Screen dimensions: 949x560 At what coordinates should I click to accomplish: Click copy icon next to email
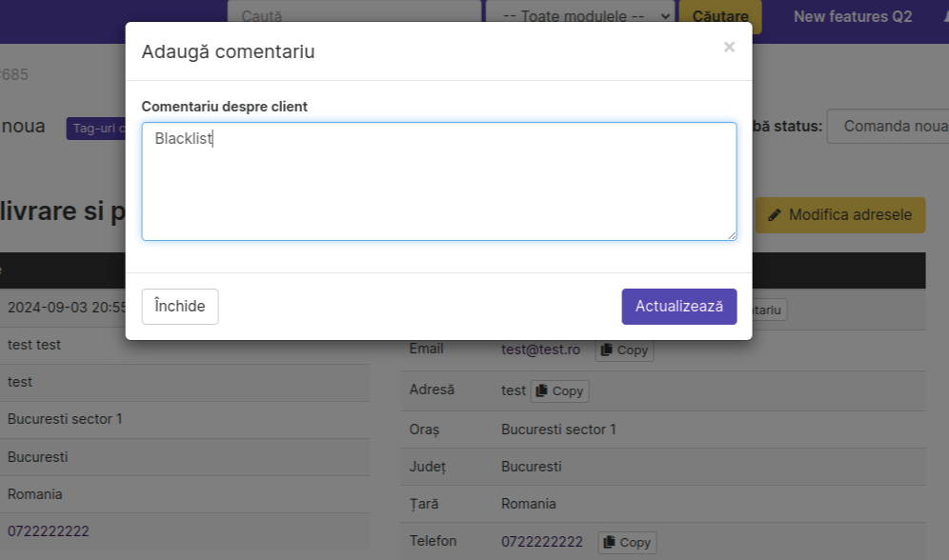606,350
